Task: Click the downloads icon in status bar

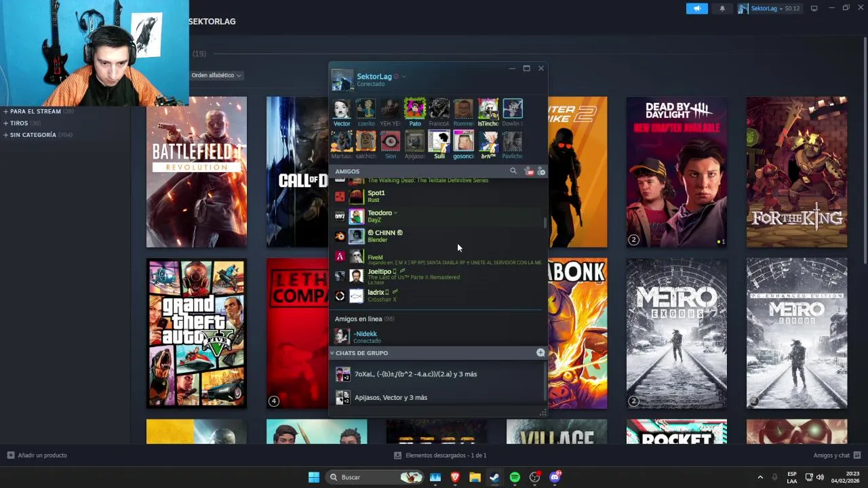Action: click(x=398, y=455)
